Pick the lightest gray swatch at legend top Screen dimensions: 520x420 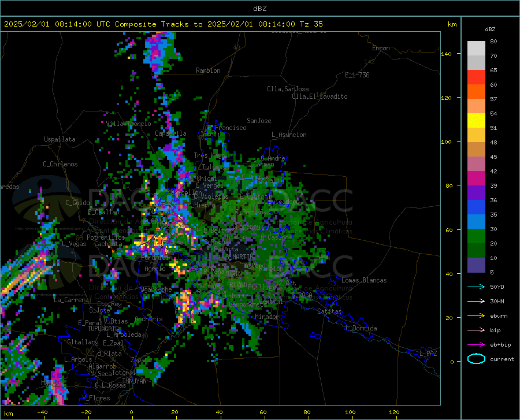coord(476,49)
